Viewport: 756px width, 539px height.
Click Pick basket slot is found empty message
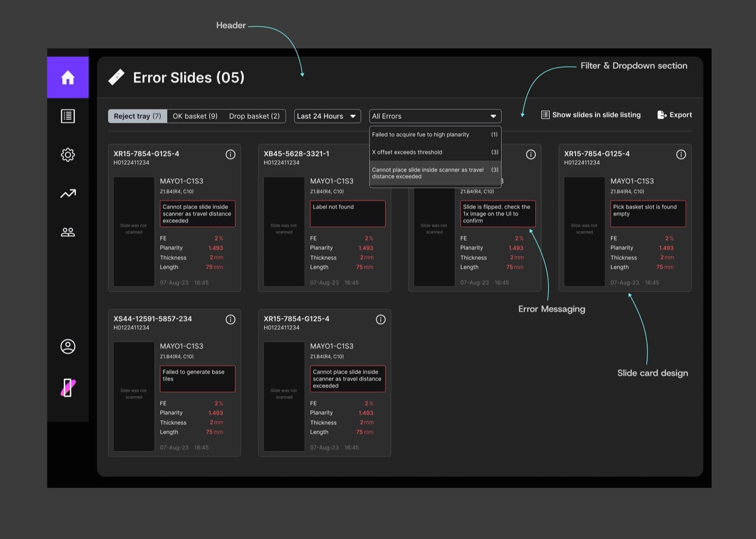[648, 214]
